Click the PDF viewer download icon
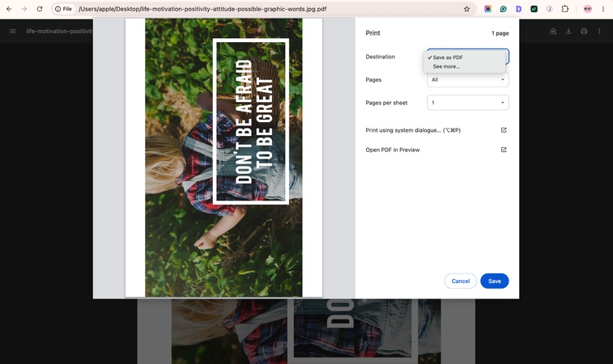Image resolution: width=613 pixels, height=364 pixels. (568, 32)
